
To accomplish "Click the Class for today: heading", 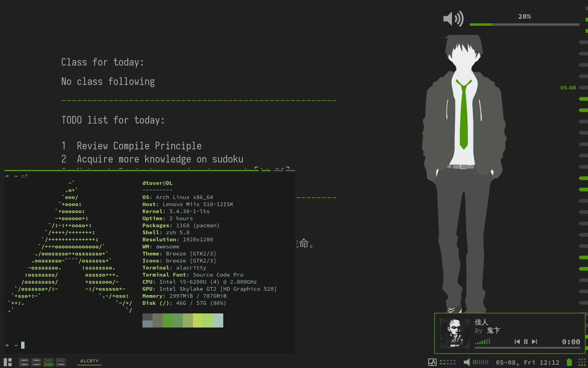I will 103,62.
